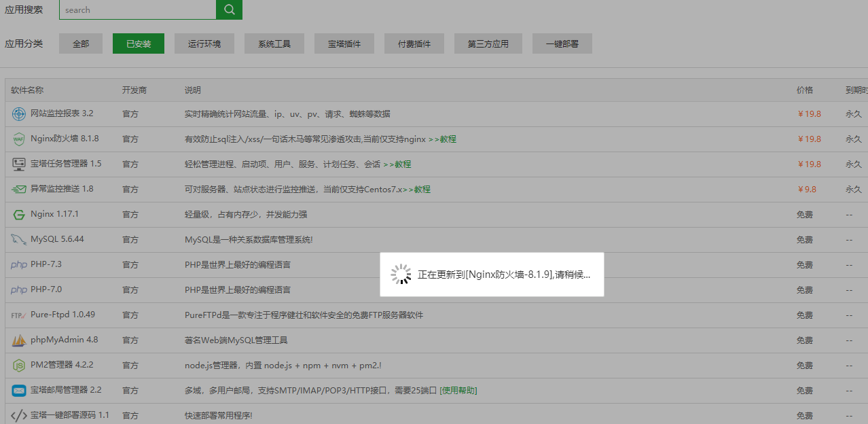This screenshot has width=868, height=424.
Task: Click the 异常监控推送 envelope icon
Action: click(19, 190)
